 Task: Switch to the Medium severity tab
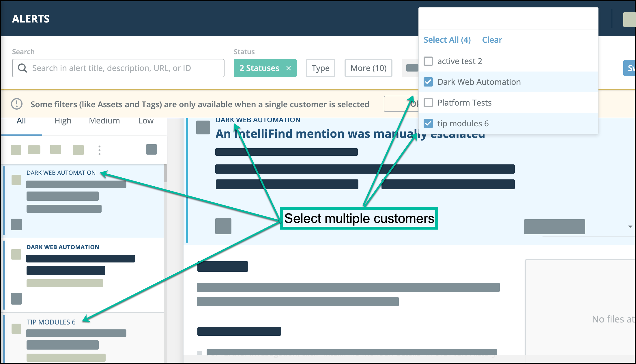pos(104,121)
